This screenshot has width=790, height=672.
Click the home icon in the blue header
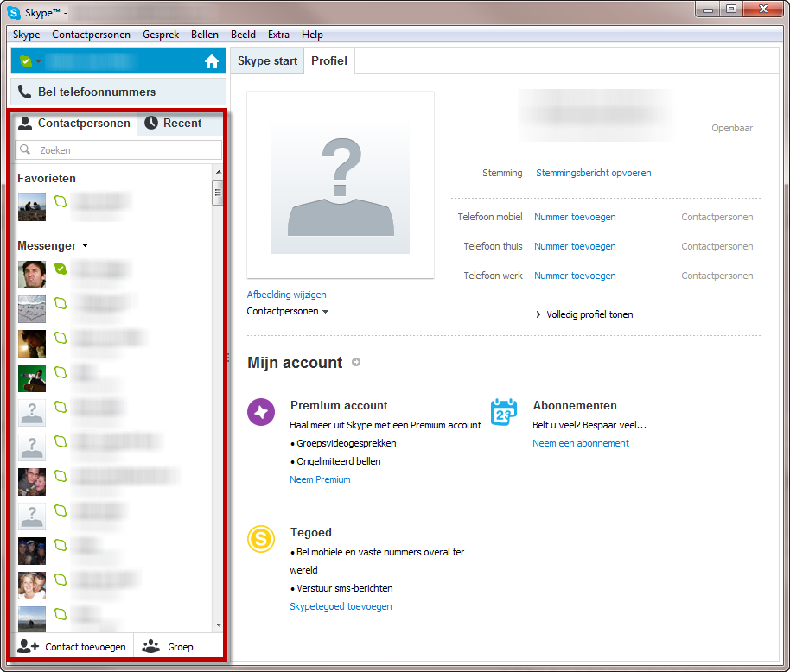click(x=212, y=61)
